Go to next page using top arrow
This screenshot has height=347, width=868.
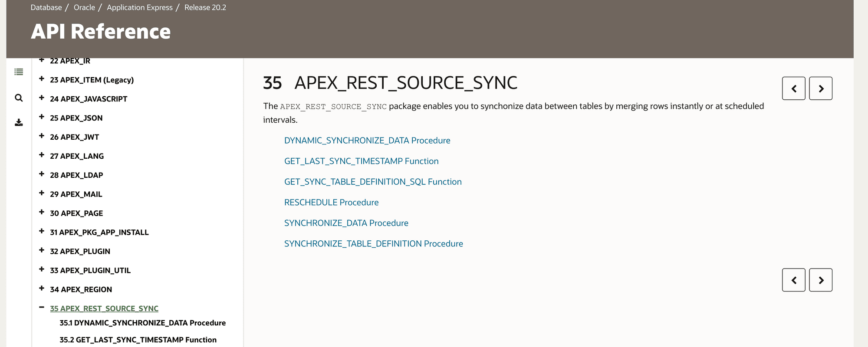click(x=821, y=88)
